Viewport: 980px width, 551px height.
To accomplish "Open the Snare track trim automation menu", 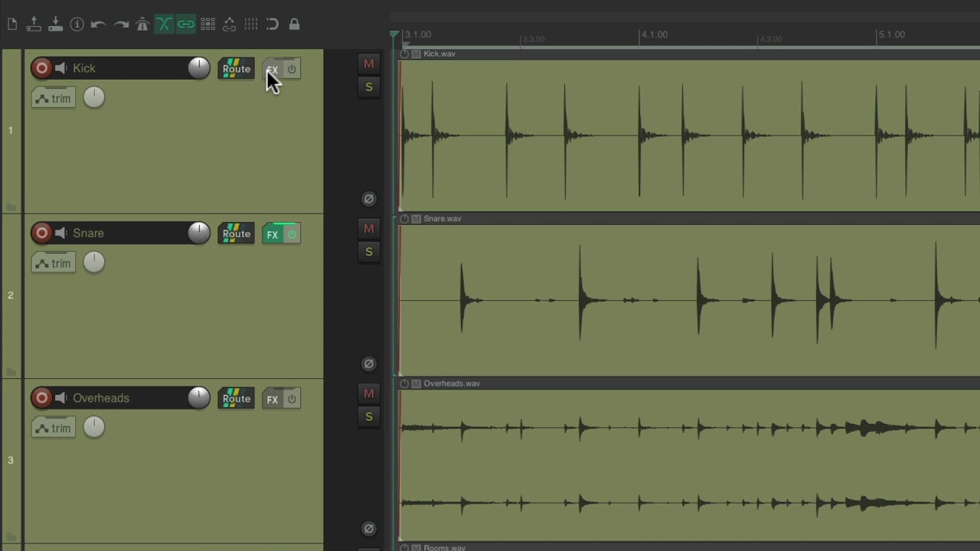I will point(54,263).
